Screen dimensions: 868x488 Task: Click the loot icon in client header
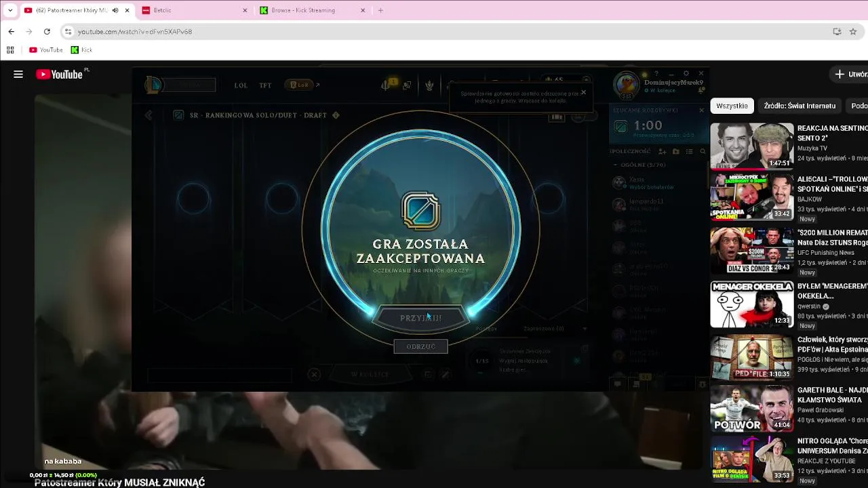click(407, 85)
